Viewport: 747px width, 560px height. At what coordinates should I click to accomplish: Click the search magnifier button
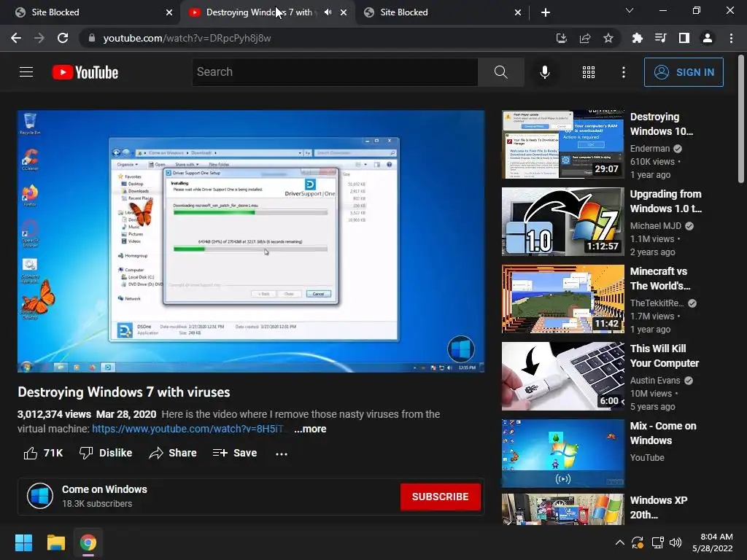(x=500, y=72)
